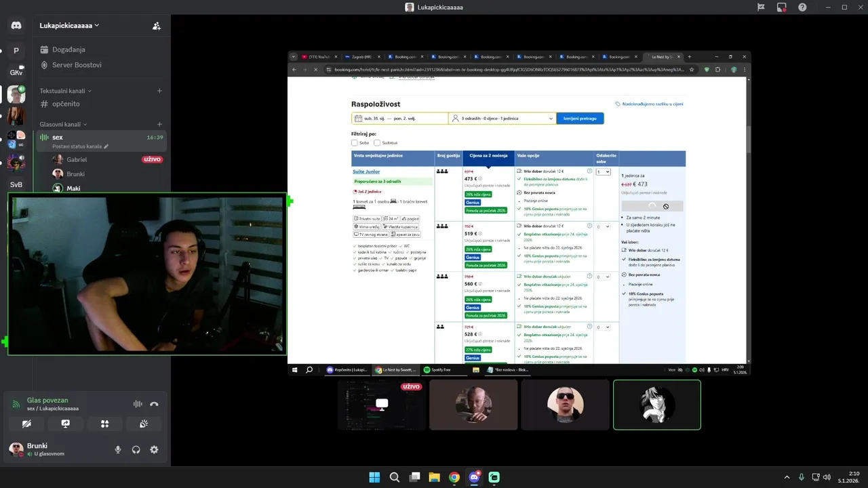Screen dimensions: 868x488
Task: Click the date range field sub. 31. sij.
Action: click(x=400, y=118)
